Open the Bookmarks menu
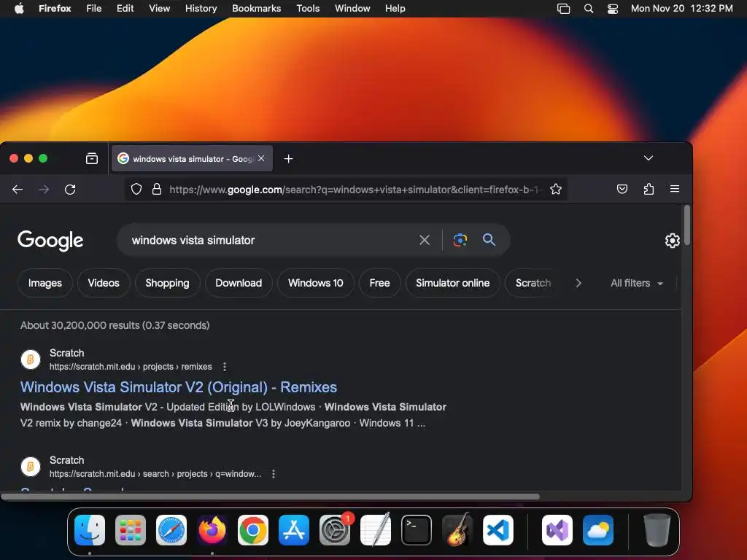This screenshot has width=747, height=560. pyautogui.click(x=256, y=8)
